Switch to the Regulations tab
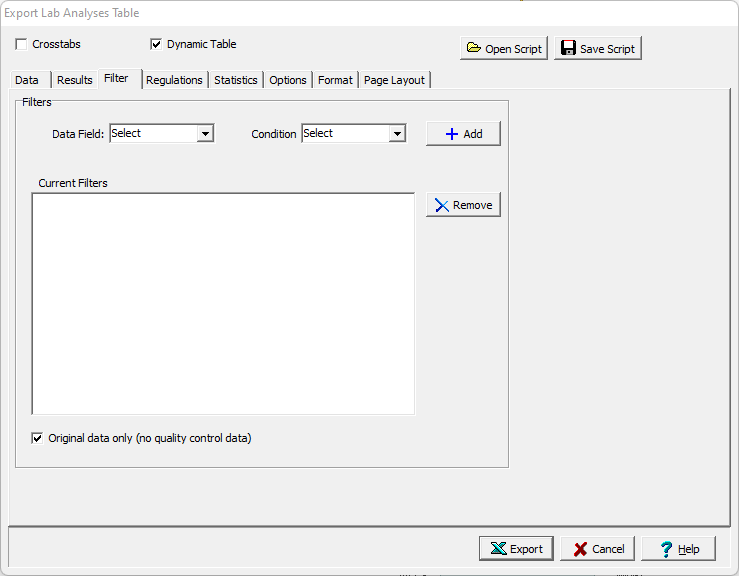The width and height of the screenshot is (739, 576). (x=174, y=80)
